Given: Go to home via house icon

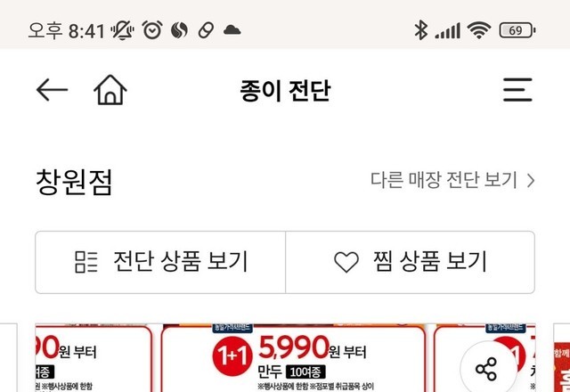Looking at the screenshot, I should click(110, 90).
